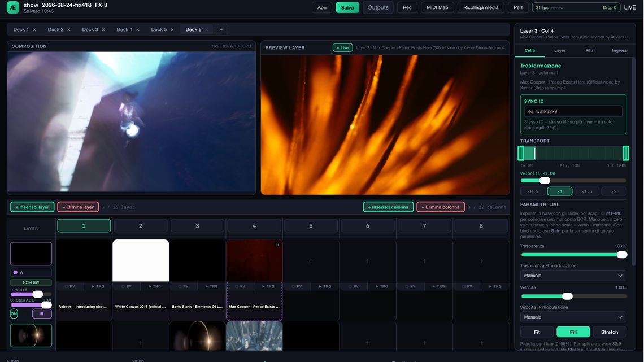Trigger the Boris Blank clip
The image size is (644, 362).
tap(211, 286)
